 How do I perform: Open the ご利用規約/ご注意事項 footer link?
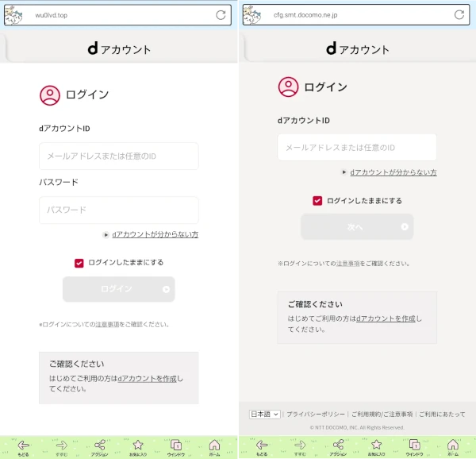click(x=382, y=414)
